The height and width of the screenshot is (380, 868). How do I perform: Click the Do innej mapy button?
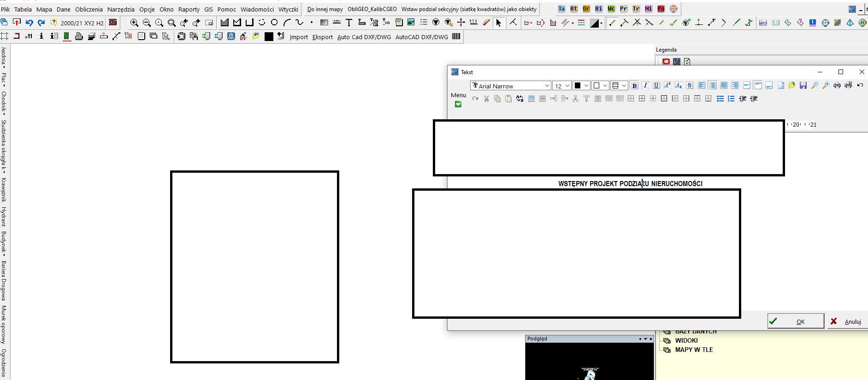pos(325,9)
